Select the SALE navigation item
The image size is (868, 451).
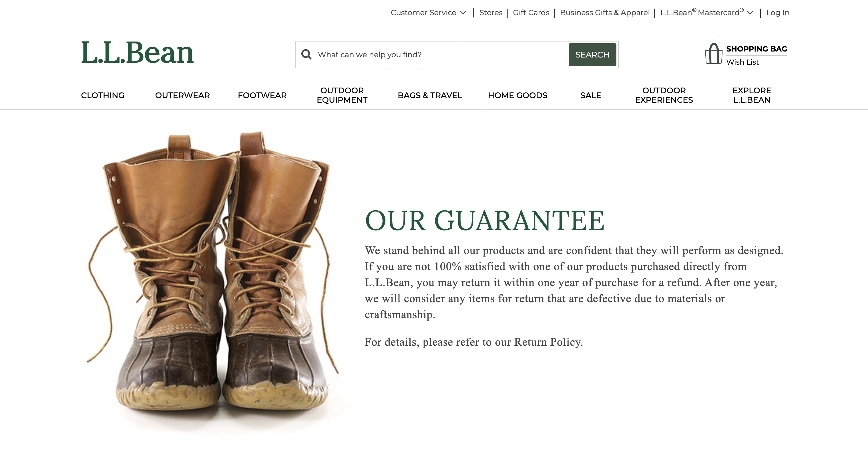(x=590, y=95)
